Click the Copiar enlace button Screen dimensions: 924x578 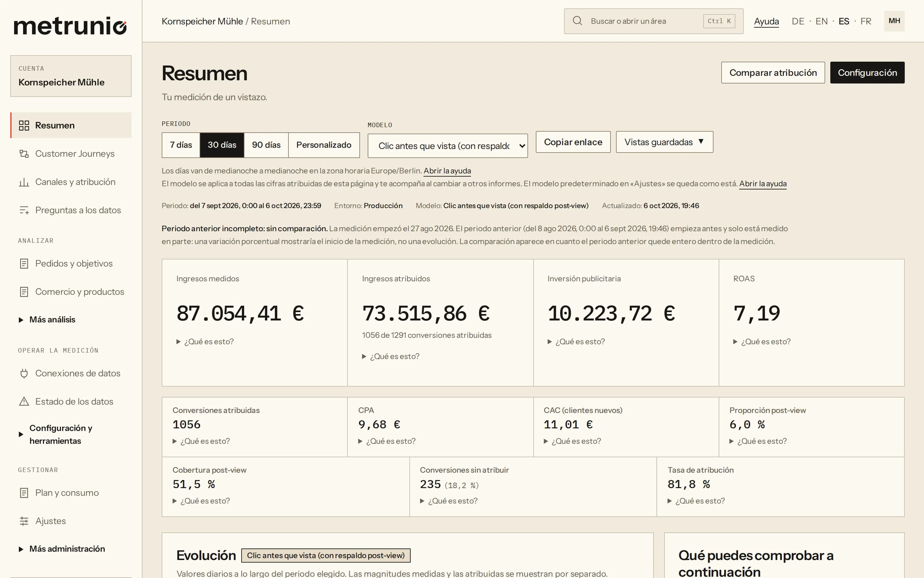(573, 142)
